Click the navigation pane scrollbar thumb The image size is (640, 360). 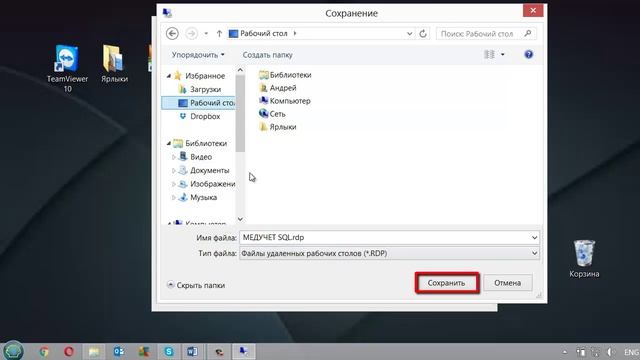[240, 113]
